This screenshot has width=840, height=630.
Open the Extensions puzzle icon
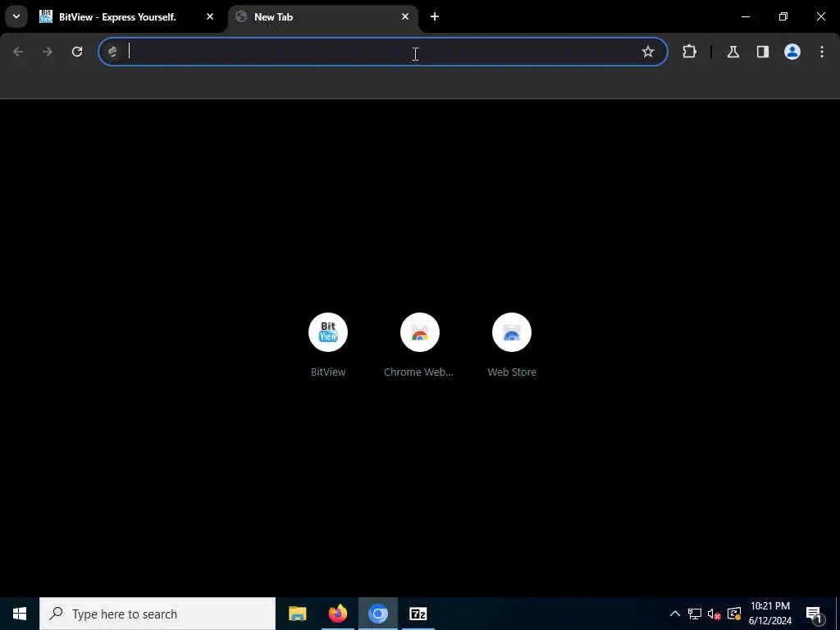coord(689,52)
